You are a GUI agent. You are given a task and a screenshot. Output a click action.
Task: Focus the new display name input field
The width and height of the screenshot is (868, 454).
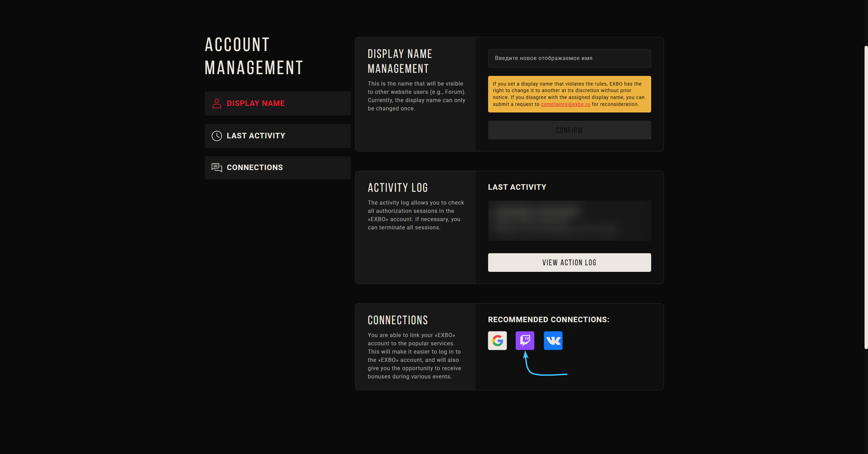pos(569,58)
